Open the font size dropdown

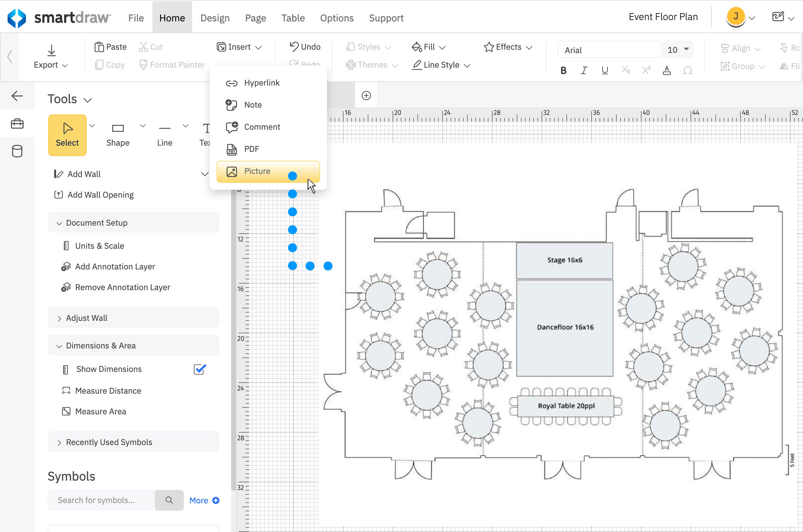coord(677,49)
